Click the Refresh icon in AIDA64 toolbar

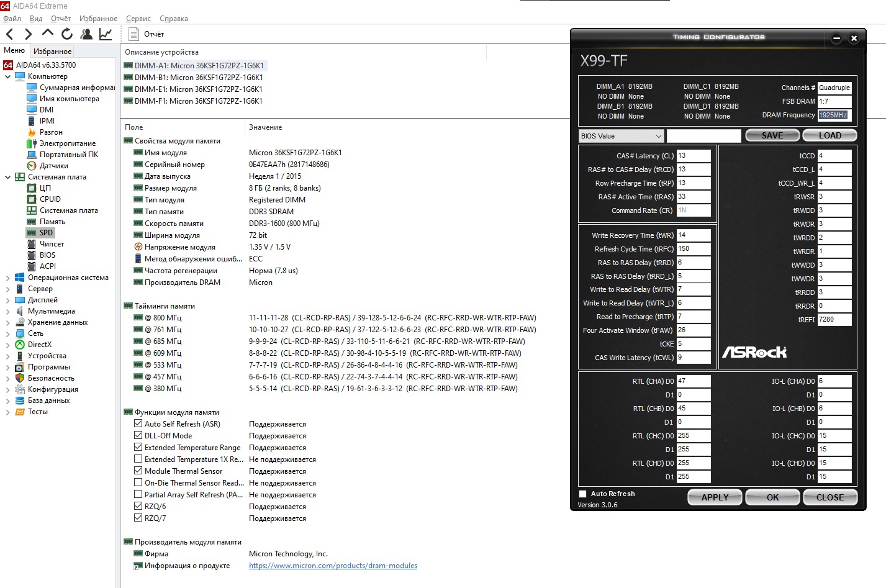click(67, 34)
